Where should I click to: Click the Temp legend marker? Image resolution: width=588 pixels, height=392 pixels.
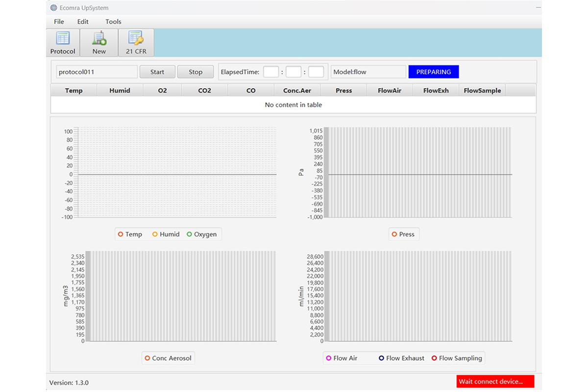point(121,234)
